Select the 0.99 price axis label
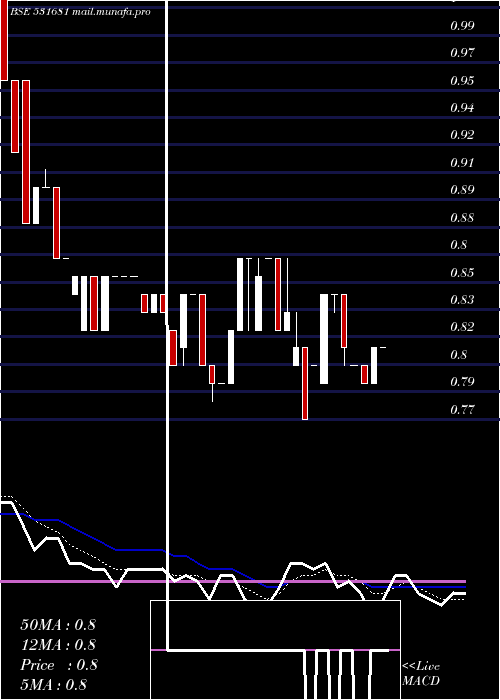This screenshot has height=700, width=500. pos(462,25)
